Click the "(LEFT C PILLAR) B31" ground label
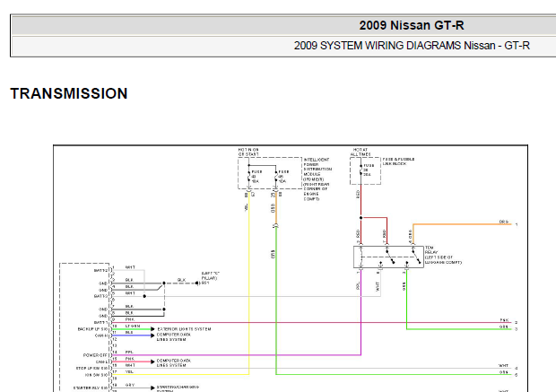The width and height of the screenshot is (556, 392). 210,278
